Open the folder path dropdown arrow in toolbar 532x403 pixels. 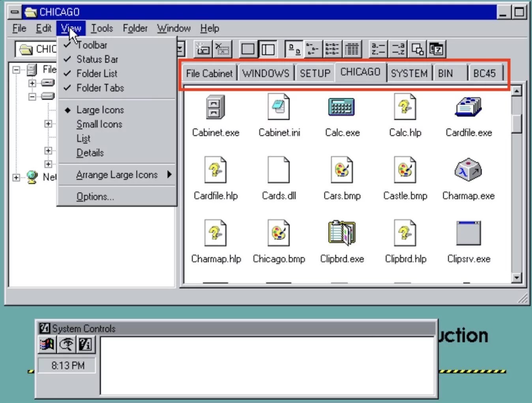(x=180, y=49)
